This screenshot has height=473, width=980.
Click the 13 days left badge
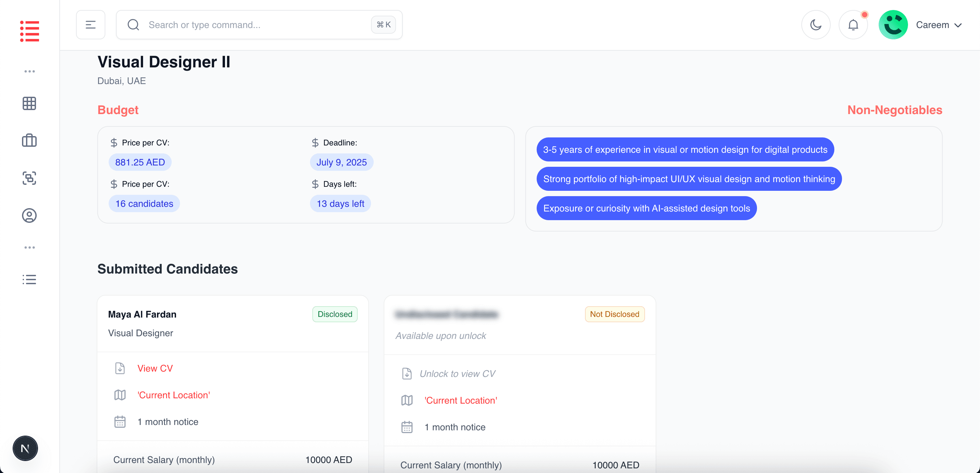click(x=340, y=204)
